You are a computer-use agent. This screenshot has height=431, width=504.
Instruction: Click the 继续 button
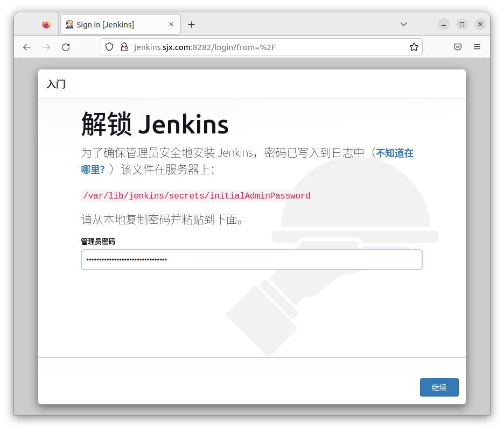pyautogui.click(x=439, y=387)
